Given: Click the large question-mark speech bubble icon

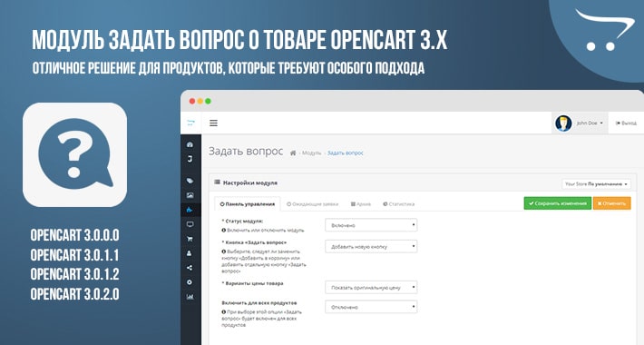Looking at the screenshot, I should pos(74,154).
